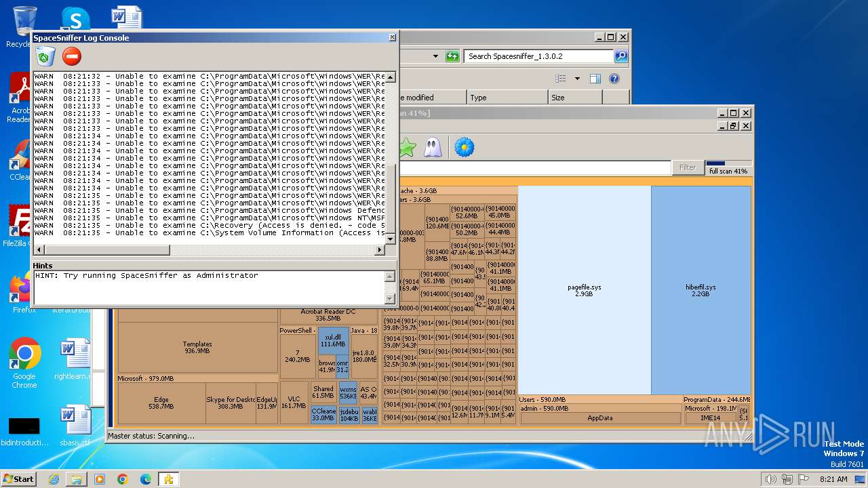Click Internet Explorer taskbar icon
Viewport: 868px width, 488px height.
[54, 479]
